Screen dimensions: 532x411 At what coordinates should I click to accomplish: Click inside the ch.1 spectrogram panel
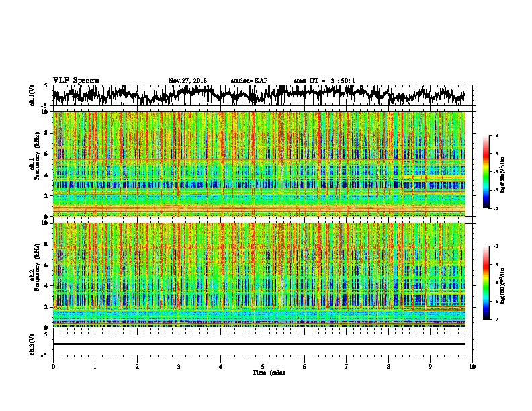[x=259, y=164]
